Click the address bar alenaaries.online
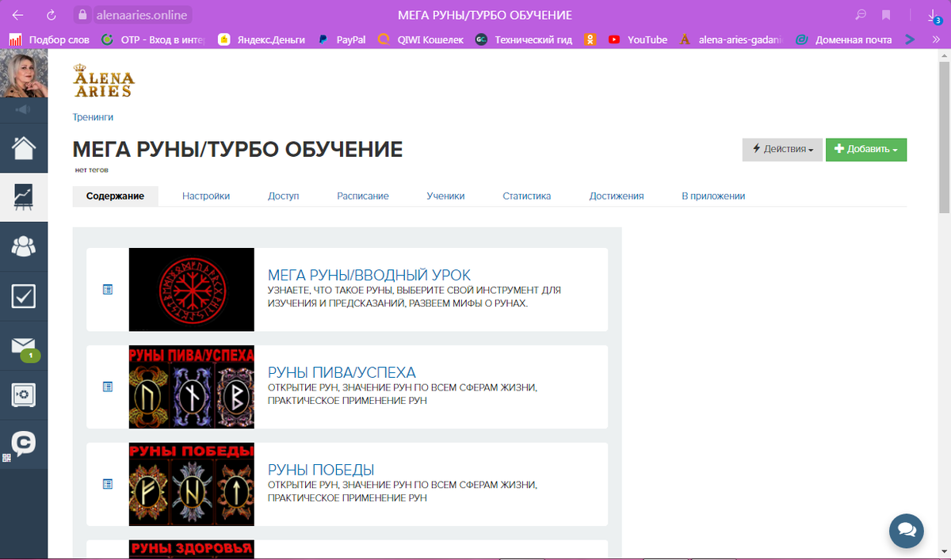This screenshot has height=560, width=951. tap(143, 15)
